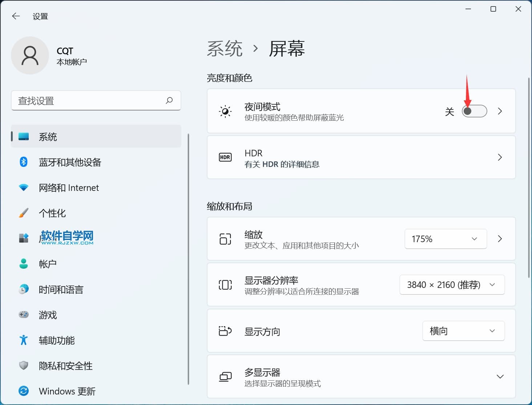The height and width of the screenshot is (405, 532).
Task: Click the accessibility figure icon
Action: pyautogui.click(x=24, y=340)
